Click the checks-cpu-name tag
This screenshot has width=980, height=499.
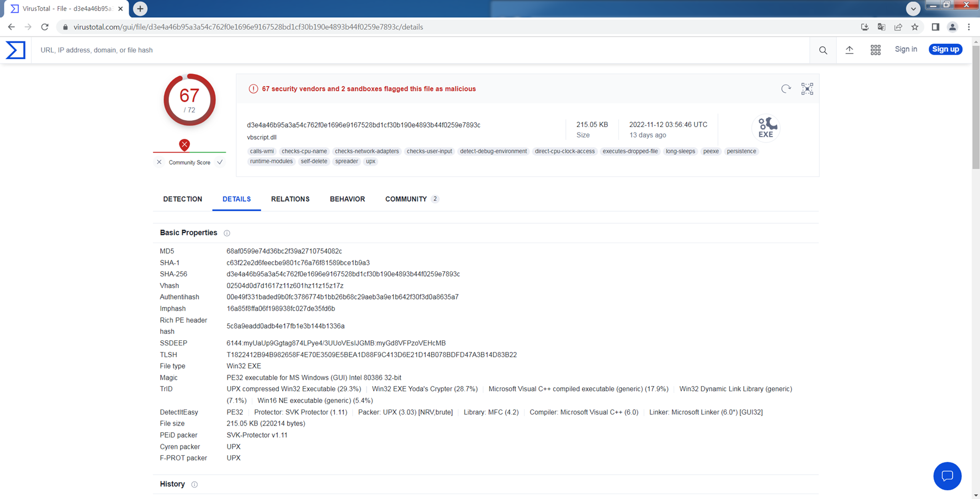304,151
